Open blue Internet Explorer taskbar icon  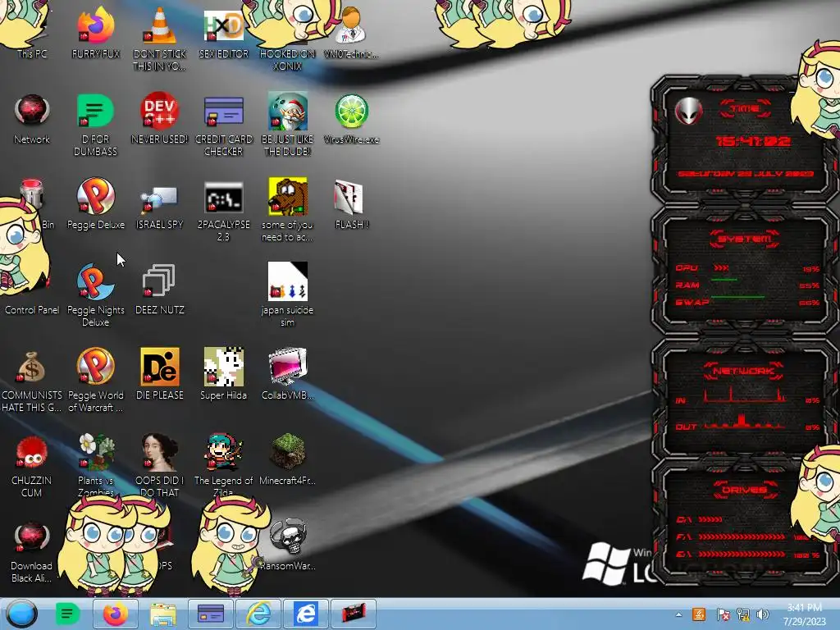point(305,614)
